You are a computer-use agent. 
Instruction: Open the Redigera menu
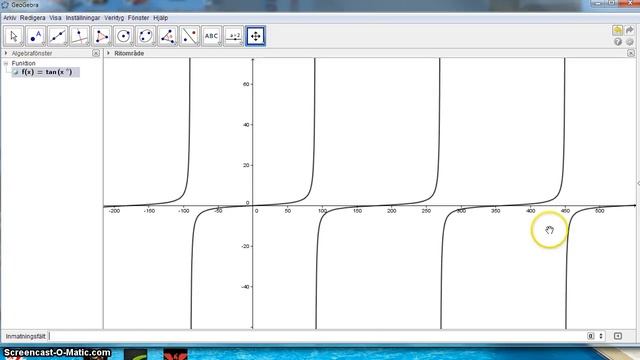click(x=33, y=18)
